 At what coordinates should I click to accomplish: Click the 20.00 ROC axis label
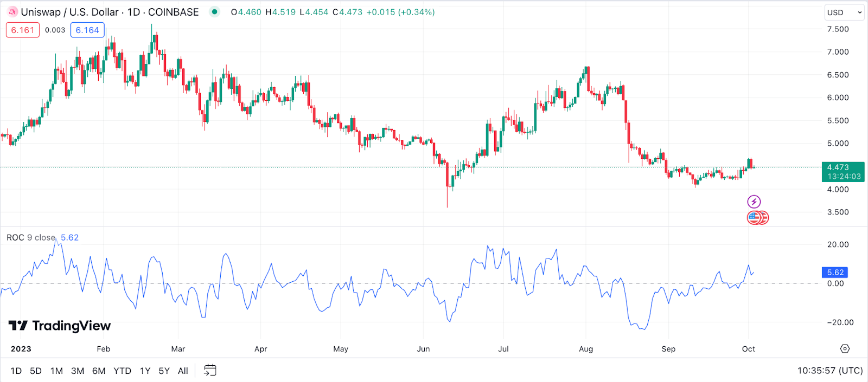coord(838,244)
